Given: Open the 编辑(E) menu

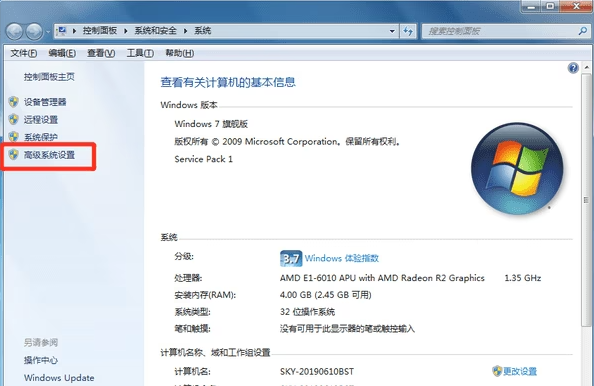Looking at the screenshot, I should [x=62, y=53].
